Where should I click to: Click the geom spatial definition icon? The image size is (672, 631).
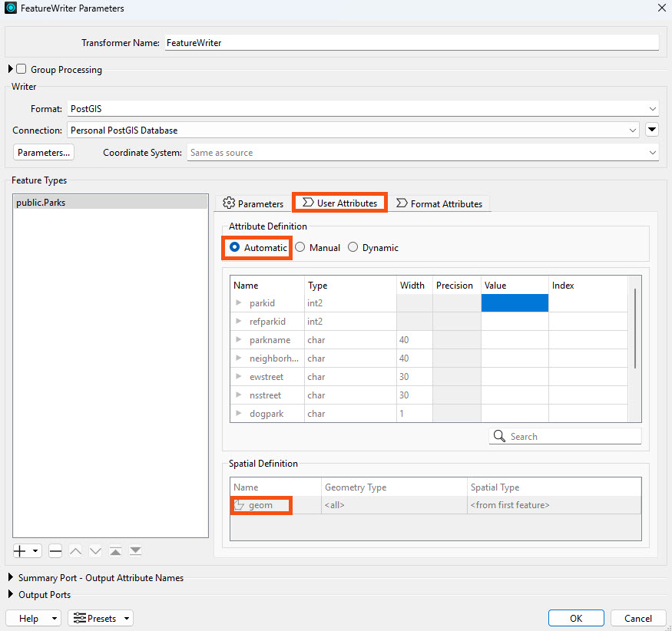click(240, 505)
